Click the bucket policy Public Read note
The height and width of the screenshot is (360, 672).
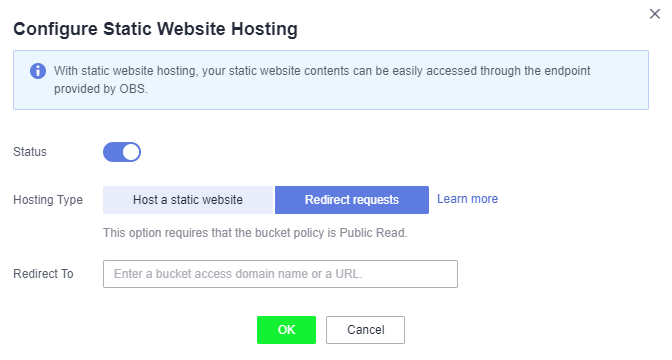point(255,233)
